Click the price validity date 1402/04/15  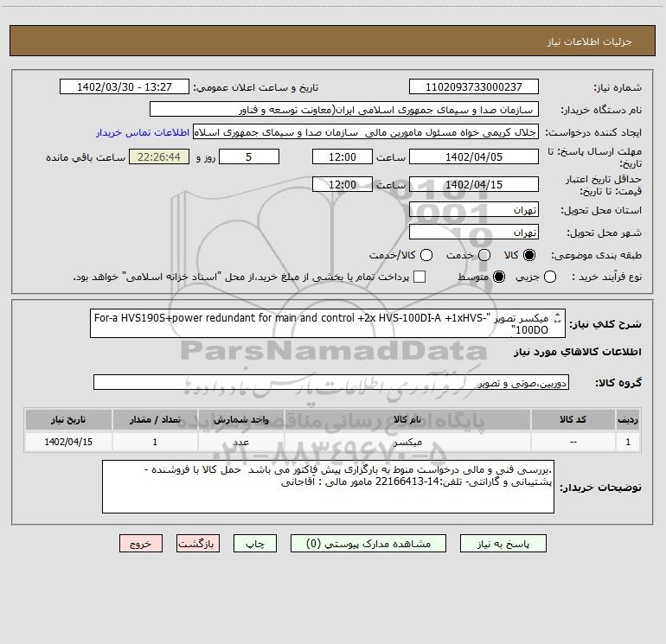pyautogui.click(x=474, y=184)
